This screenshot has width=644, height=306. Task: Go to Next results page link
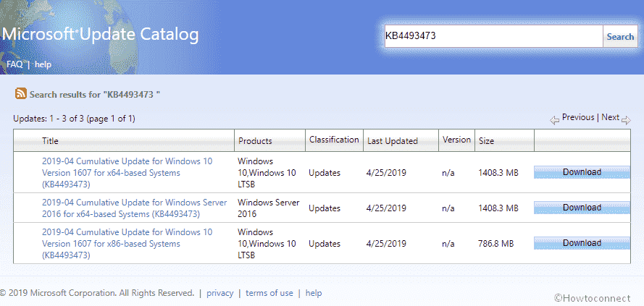click(x=611, y=117)
